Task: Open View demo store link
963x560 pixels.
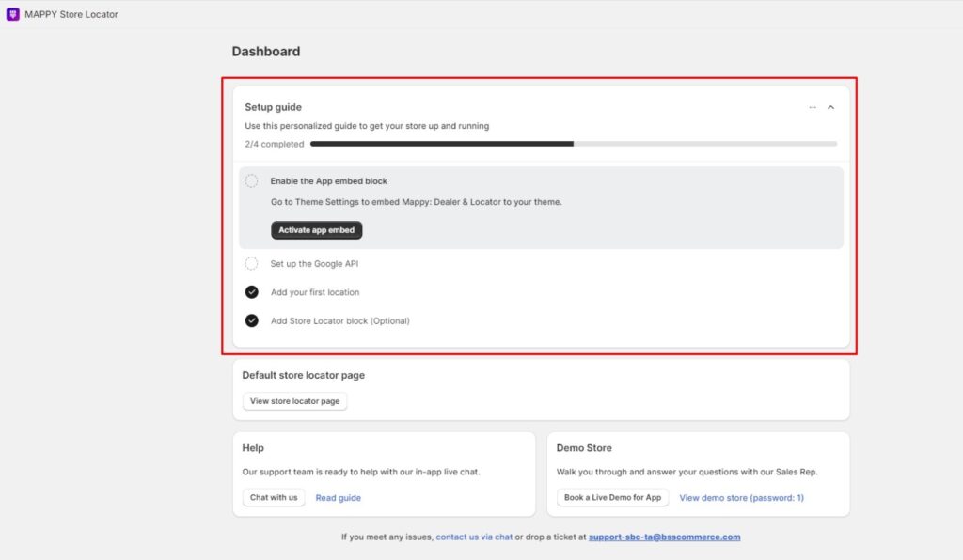Action: point(741,498)
